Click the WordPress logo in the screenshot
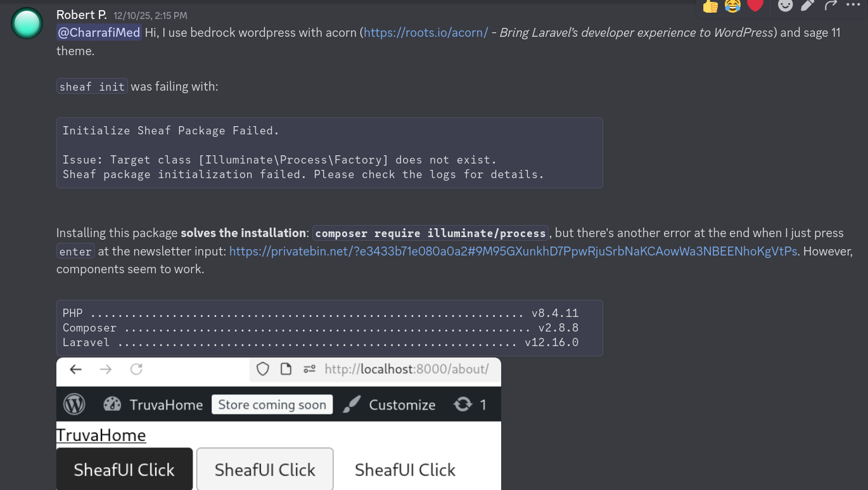This screenshot has width=868, height=490. pyautogui.click(x=74, y=404)
